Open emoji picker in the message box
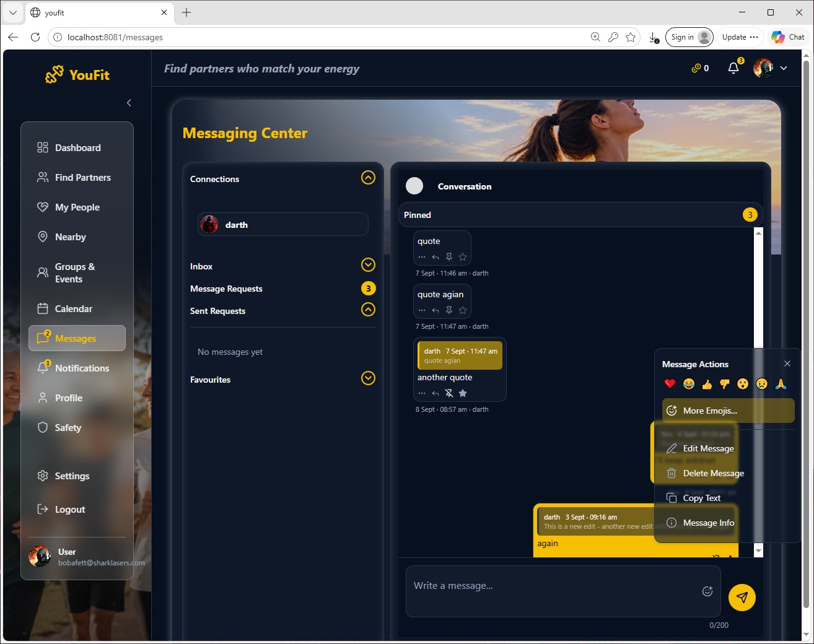This screenshot has width=814, height=644. tap(707, 591)
